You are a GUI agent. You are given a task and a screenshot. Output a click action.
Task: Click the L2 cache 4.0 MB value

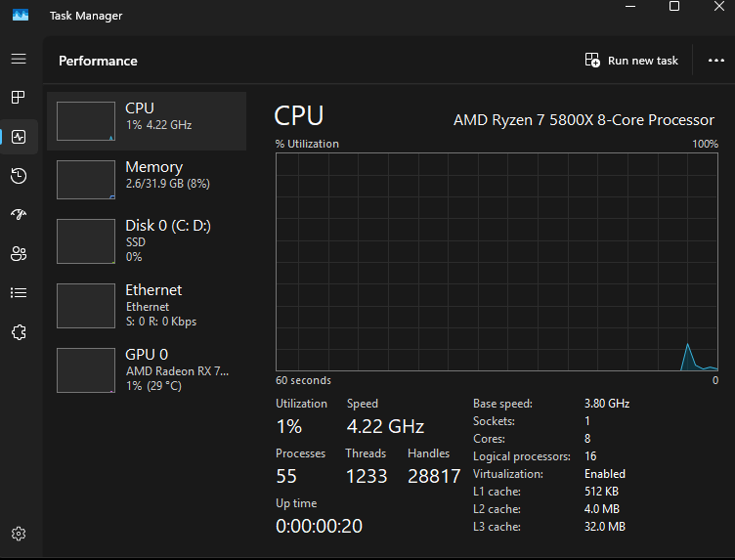point(602,509)
